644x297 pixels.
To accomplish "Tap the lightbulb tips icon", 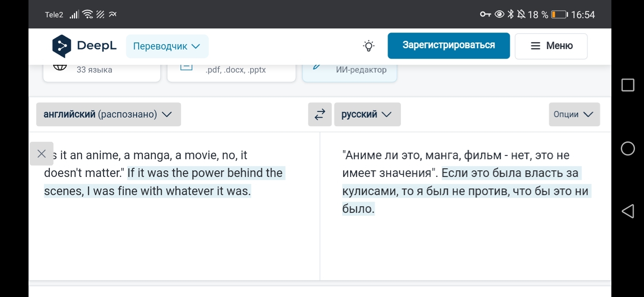I will tap(369, 46).
